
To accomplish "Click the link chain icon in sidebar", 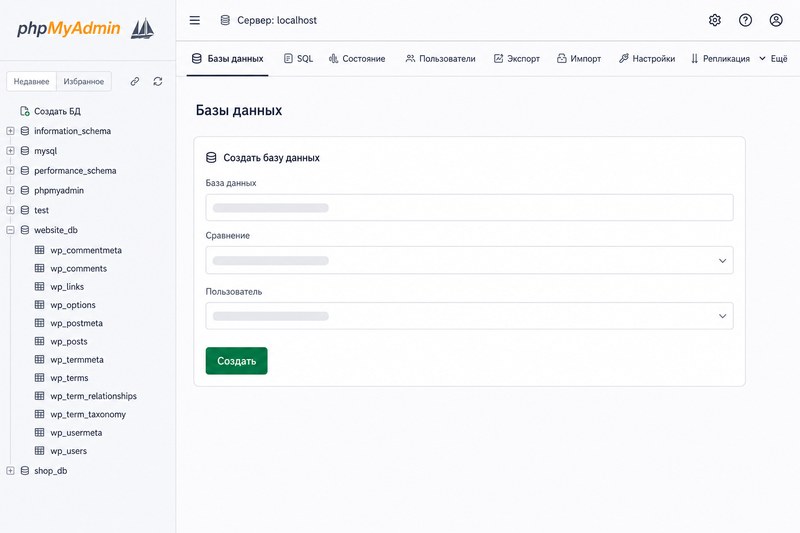I will pos(135,81).
